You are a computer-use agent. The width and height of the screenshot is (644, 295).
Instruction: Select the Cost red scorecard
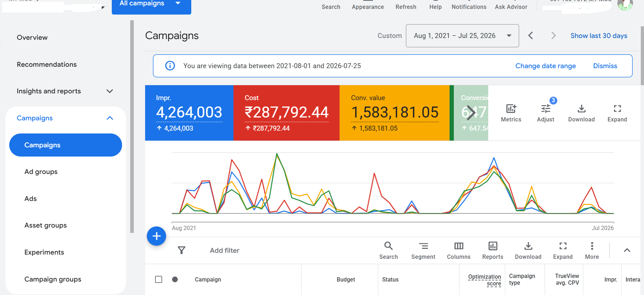[286, 113]
